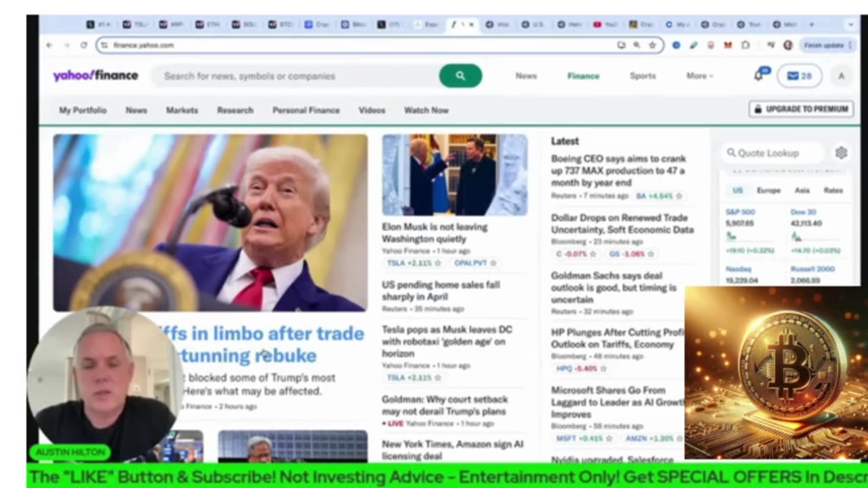Screen dimensions: 868x488
Task: Star the HPQ ticker
Action: pos(603,369)
